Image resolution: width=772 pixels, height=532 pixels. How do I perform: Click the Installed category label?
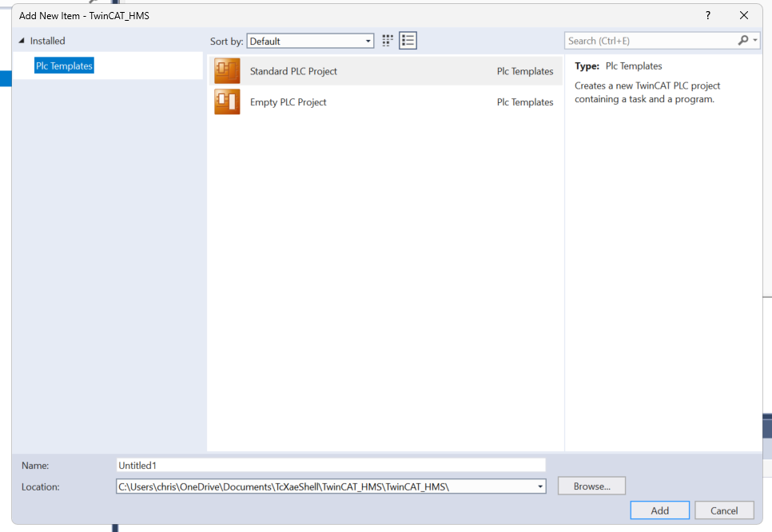click(x=47, y=41)
